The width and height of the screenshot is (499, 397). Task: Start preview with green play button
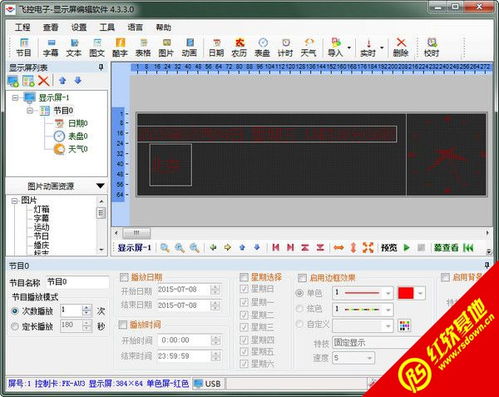pos(406,247)
